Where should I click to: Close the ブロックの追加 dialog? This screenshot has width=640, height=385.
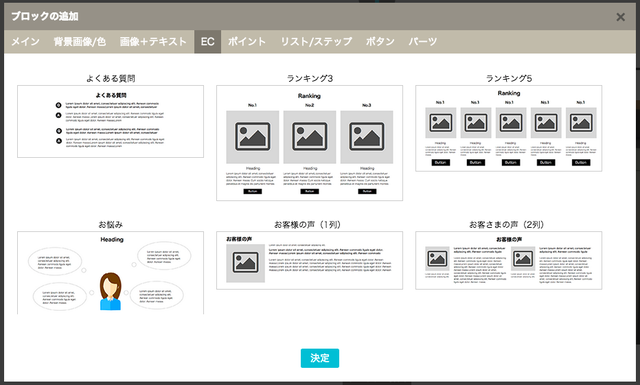(620, 17)
